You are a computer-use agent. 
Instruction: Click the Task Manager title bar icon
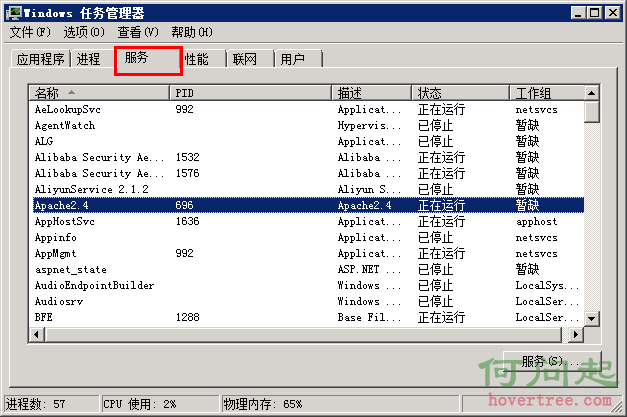click(14, 13)
